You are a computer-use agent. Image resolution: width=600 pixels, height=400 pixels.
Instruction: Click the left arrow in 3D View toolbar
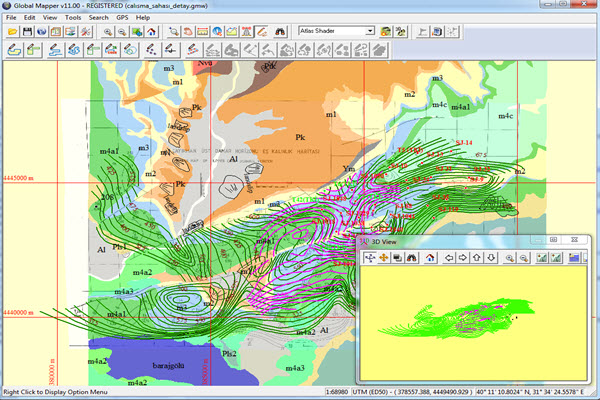click(x=448, y=257)
